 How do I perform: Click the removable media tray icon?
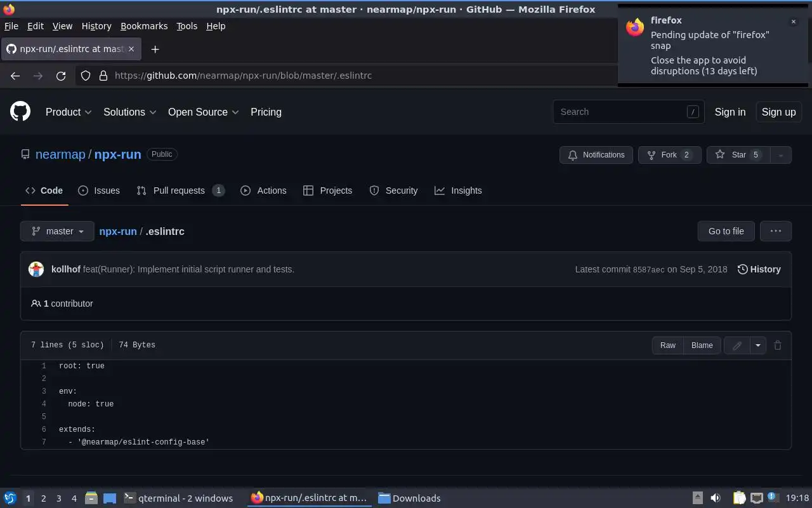(697, 498)
